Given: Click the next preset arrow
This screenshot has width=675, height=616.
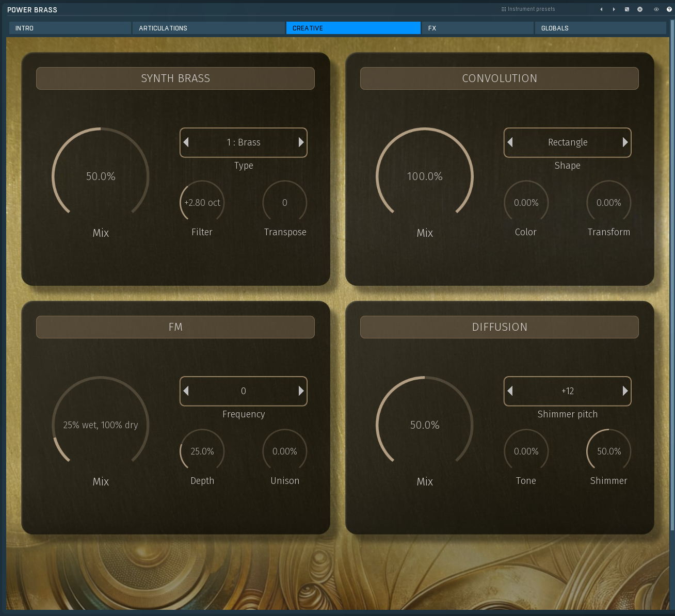Looking at the screenshot, I should (x=613, y=9).
